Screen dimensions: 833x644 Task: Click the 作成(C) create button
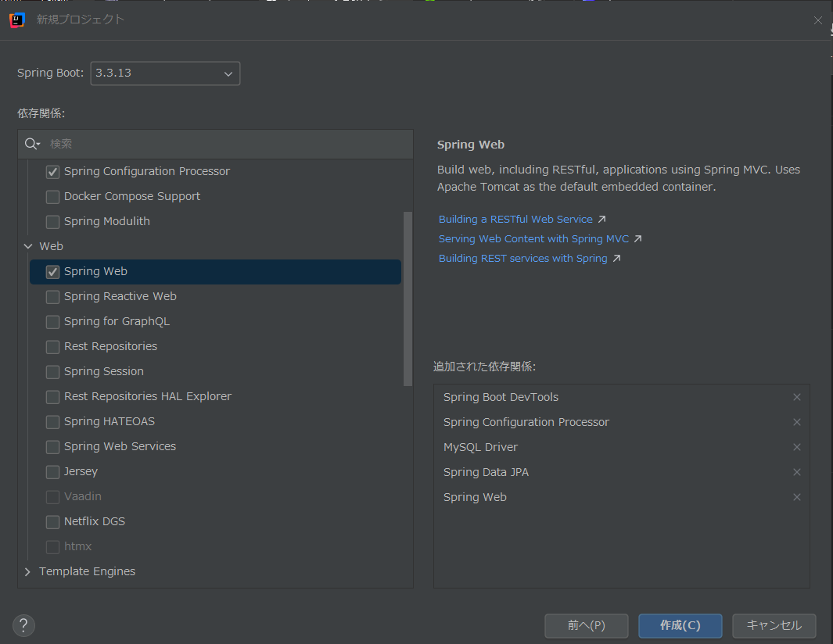tap(680, 625)
